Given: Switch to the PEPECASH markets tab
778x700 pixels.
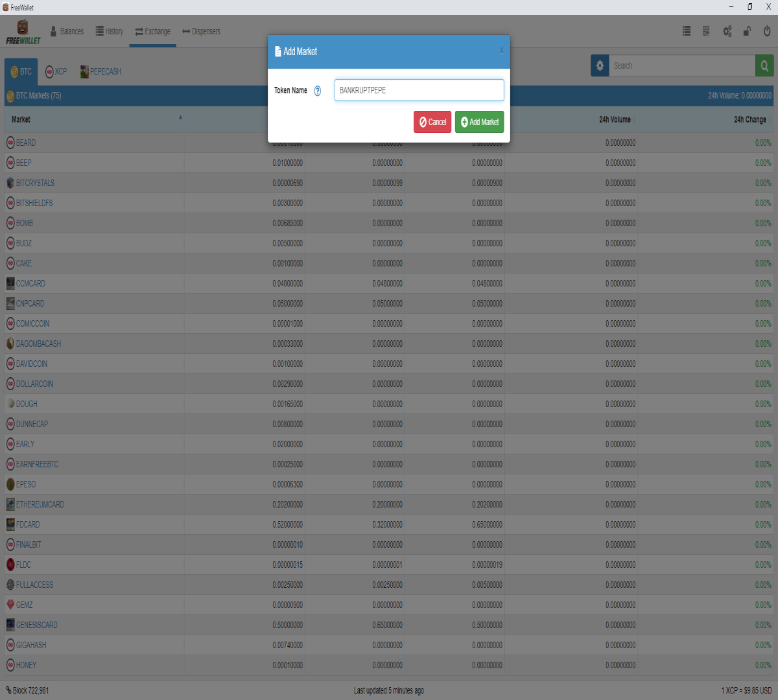Looking at the screenshot, I should pyautogui.click(x=100, y=72).
